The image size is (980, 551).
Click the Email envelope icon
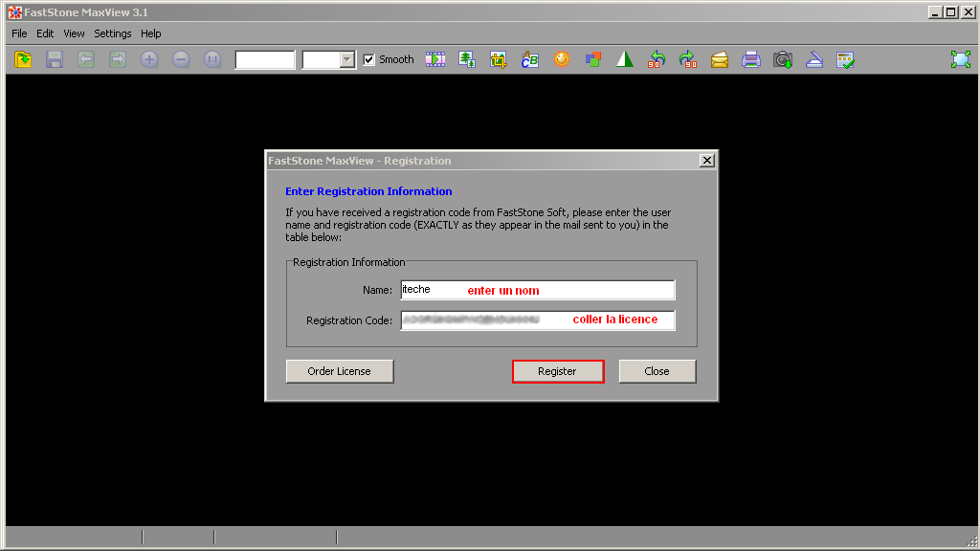click(720, 59)
